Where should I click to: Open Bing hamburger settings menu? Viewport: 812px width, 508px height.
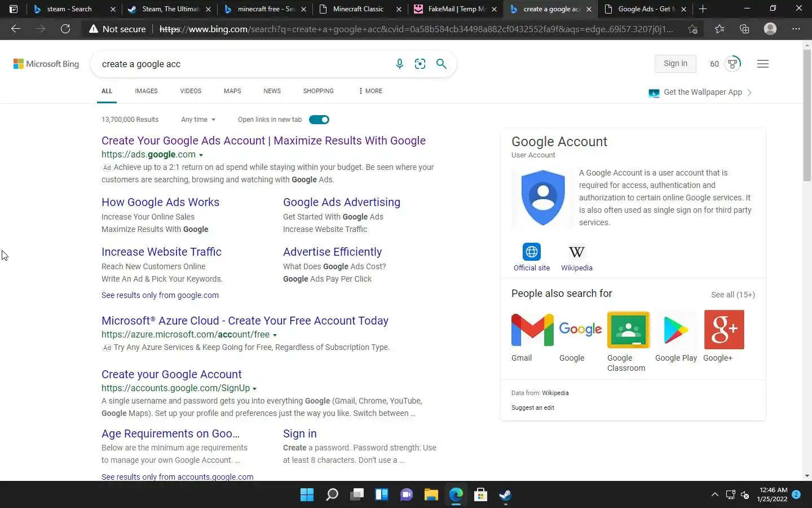(x=763, y=64)
